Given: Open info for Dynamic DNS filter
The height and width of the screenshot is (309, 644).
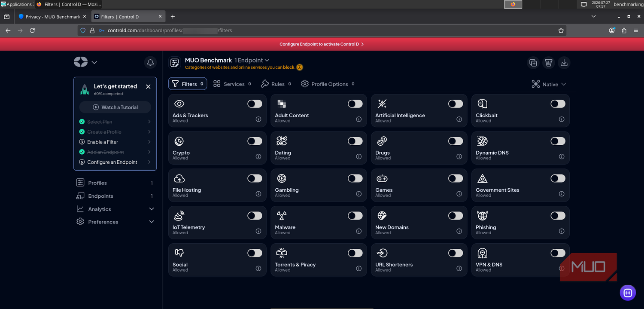Looking at the screenshot, I should (562, 156).
